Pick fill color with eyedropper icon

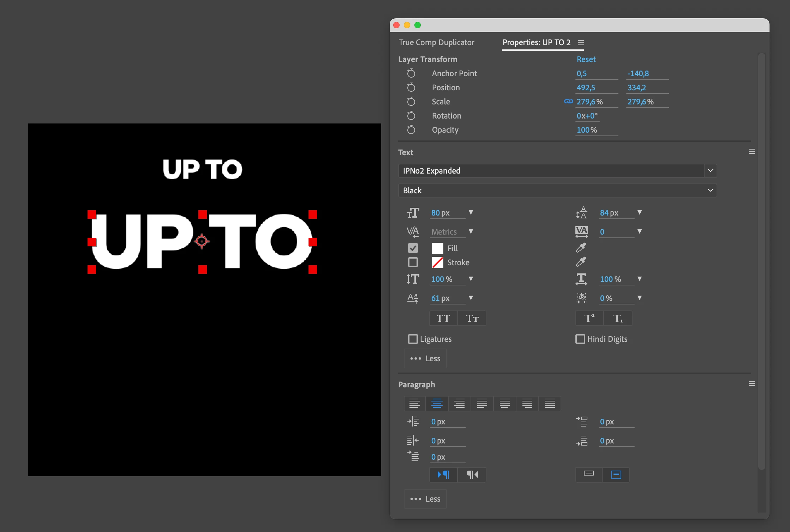pyautogui.click(x=581, y=248)
